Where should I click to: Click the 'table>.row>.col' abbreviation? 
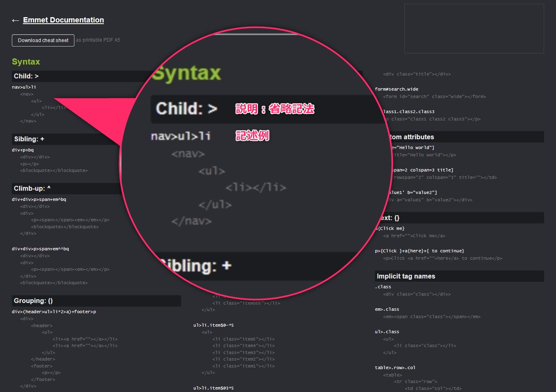point(395,367)
